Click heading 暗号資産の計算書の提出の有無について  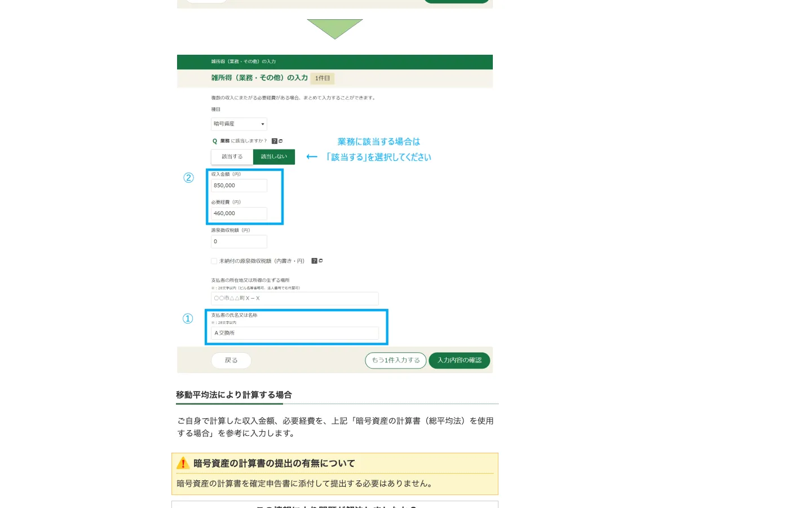click(274, 463)
